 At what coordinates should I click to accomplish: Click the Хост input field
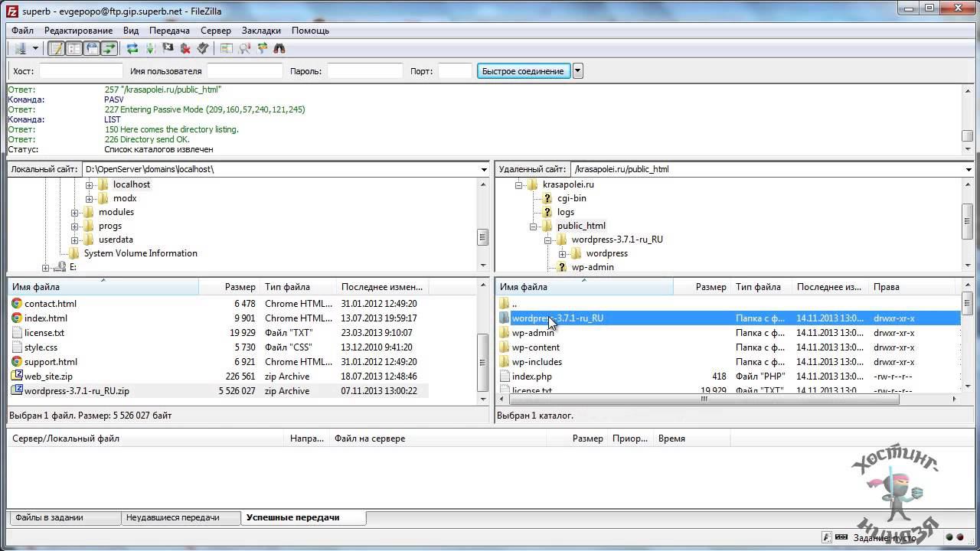[x=80, y=71]
